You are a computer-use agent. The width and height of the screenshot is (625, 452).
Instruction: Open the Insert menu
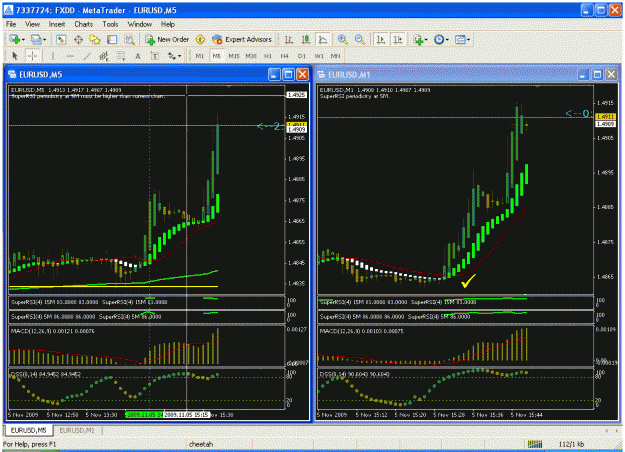(x=57, y=24)
